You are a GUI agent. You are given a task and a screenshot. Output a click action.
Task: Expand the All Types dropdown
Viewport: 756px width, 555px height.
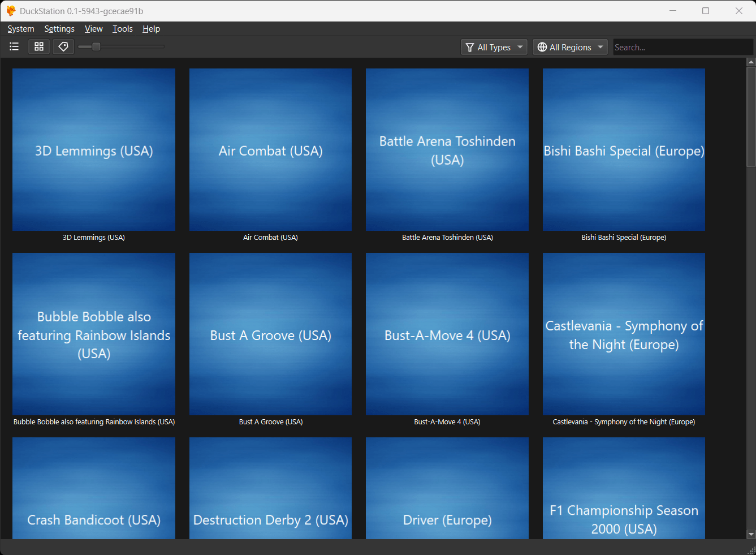coord(494,48)
